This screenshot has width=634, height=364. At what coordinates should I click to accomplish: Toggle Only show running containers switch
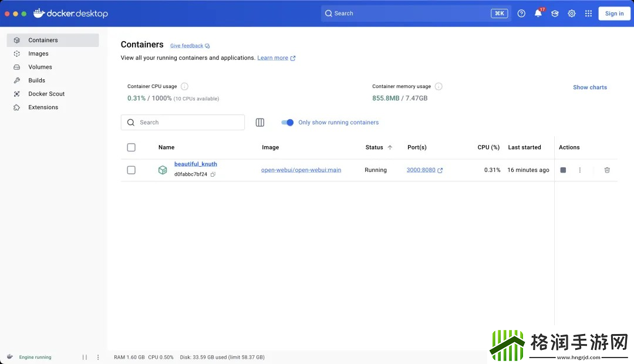point(287,122)
